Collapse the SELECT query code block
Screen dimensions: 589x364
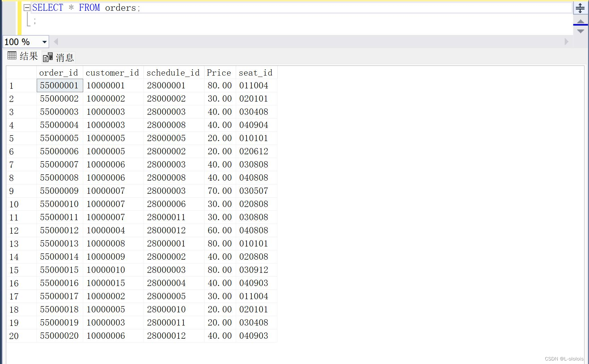tap(27, 8)
